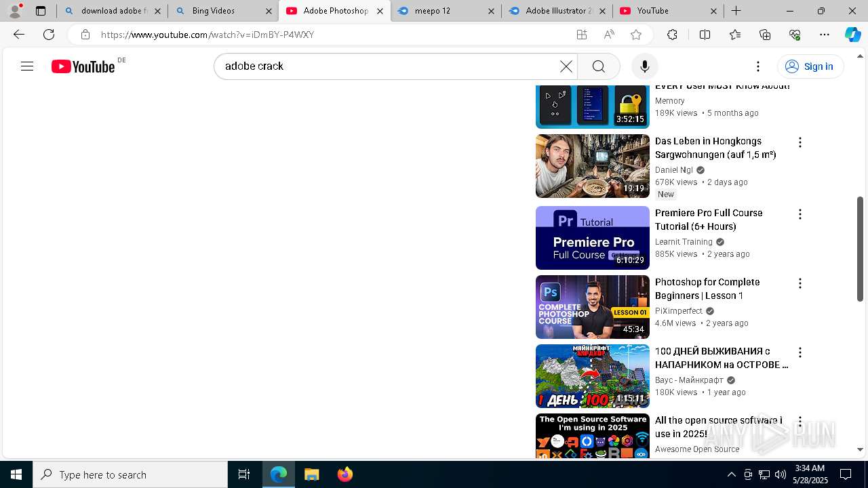The width and height of the screenshot is (868, 488).
Task: Start voice search with microphone
Action: 645,66
